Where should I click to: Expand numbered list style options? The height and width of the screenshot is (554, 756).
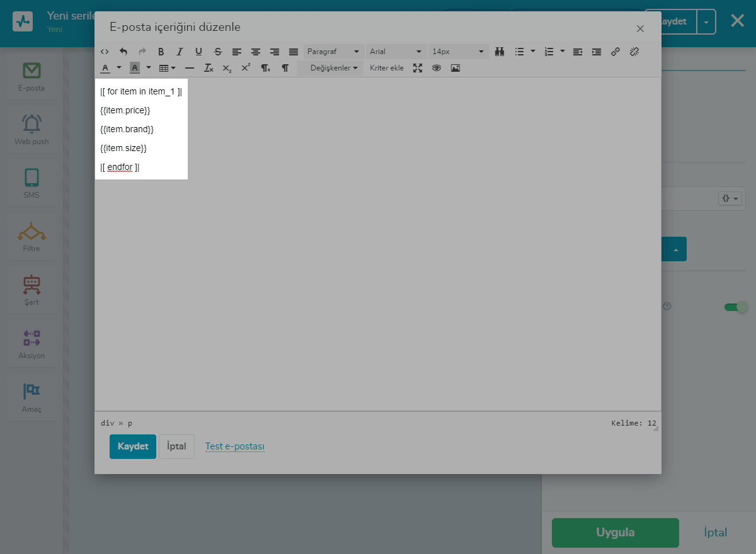point(562,52)
